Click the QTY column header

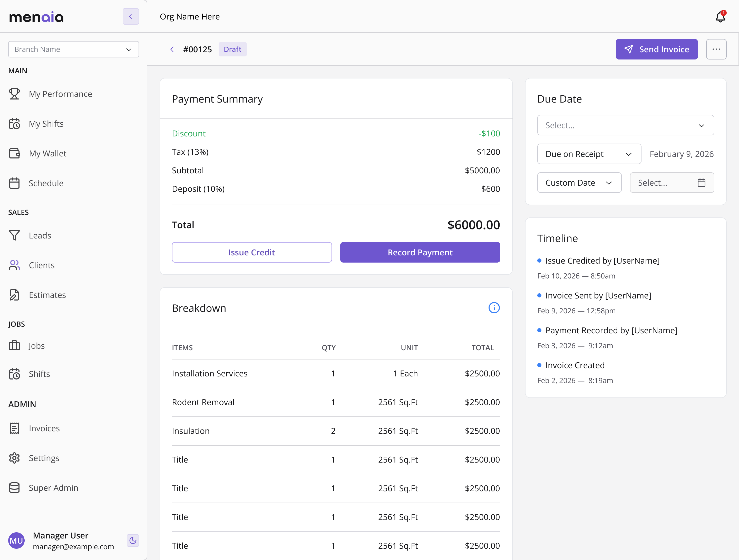coord(329,348)
